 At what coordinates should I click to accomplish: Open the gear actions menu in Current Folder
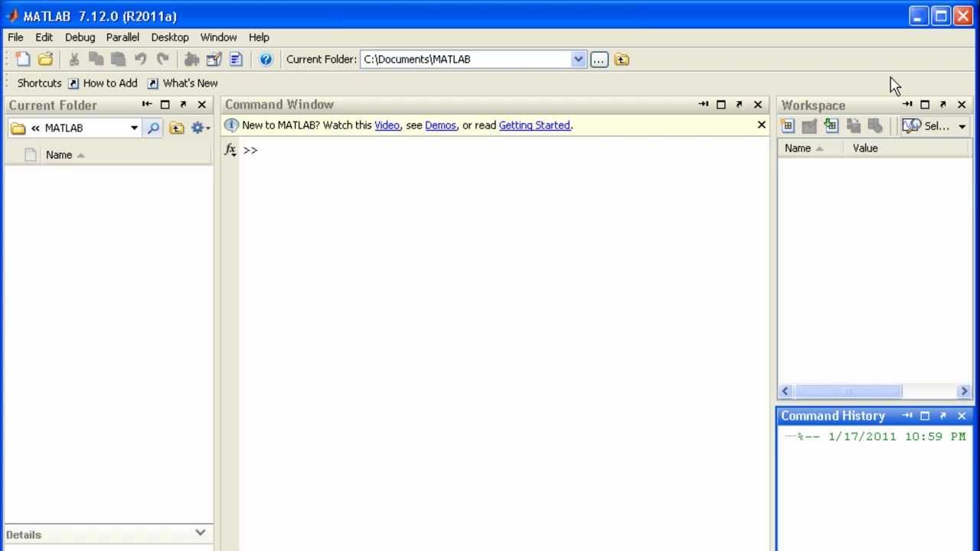tap(201, 128)
